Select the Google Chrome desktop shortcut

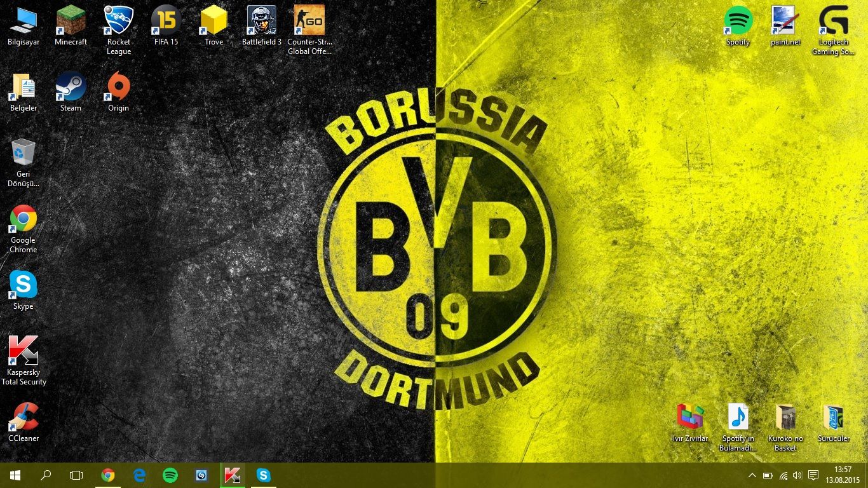point(24,229)
